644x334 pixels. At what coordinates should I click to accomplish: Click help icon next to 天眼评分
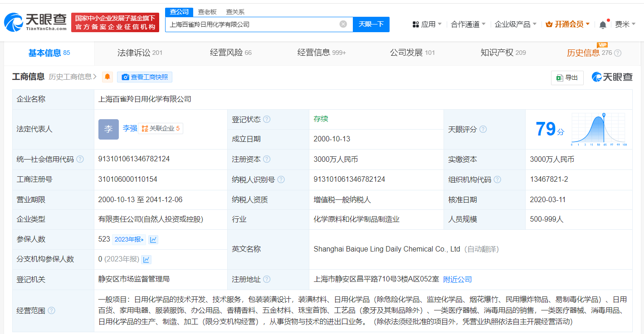pos(483,130)
